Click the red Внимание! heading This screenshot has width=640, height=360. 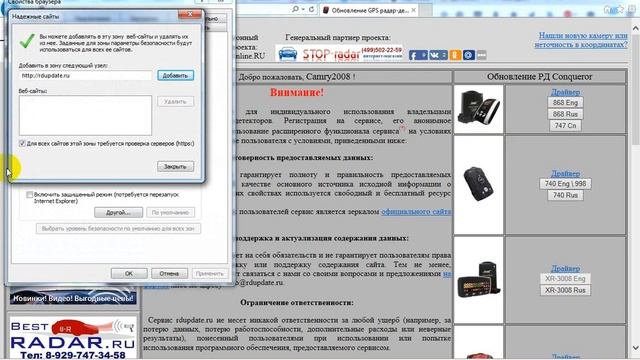point(297,93)
